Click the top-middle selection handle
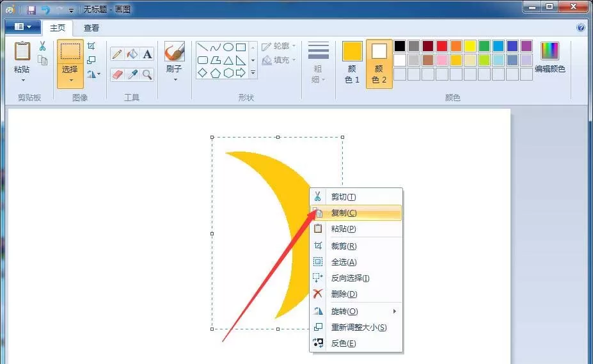 click(x=278, y=137)
